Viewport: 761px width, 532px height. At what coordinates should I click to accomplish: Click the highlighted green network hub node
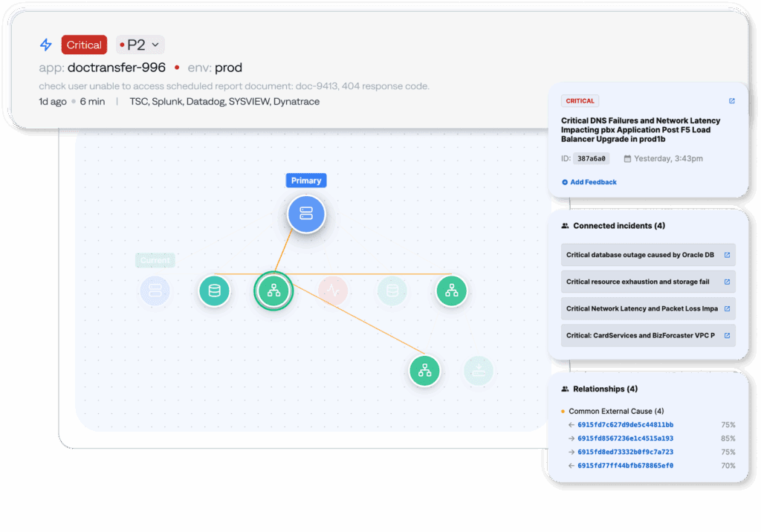coord(273,291)
